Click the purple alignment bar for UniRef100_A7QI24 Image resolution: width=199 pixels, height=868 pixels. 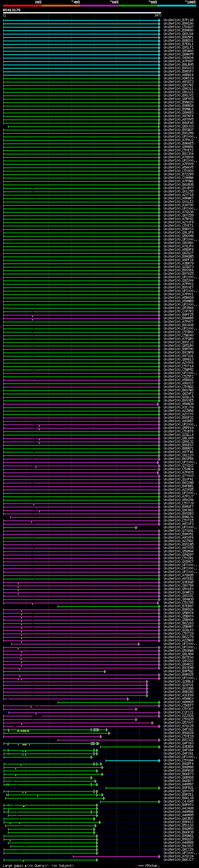117,856
